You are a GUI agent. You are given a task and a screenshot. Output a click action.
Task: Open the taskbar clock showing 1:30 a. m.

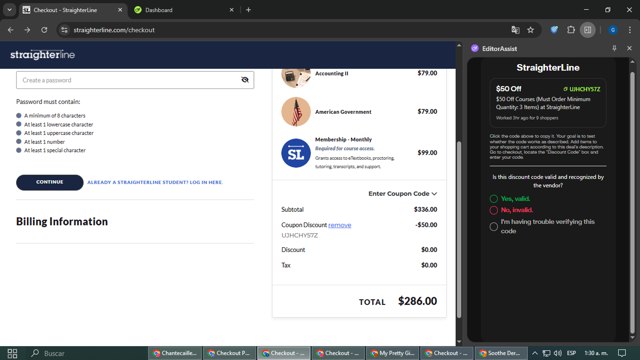[596, 353]
